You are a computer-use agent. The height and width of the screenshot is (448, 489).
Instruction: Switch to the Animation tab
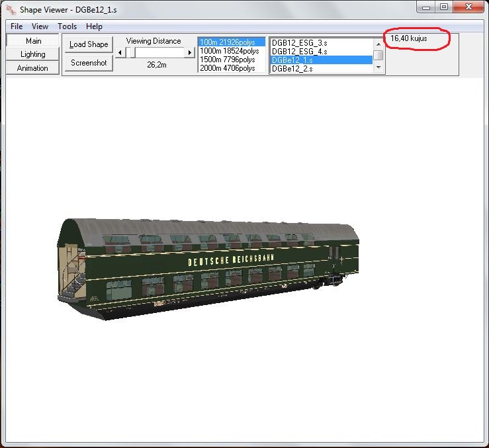[33, 68]
